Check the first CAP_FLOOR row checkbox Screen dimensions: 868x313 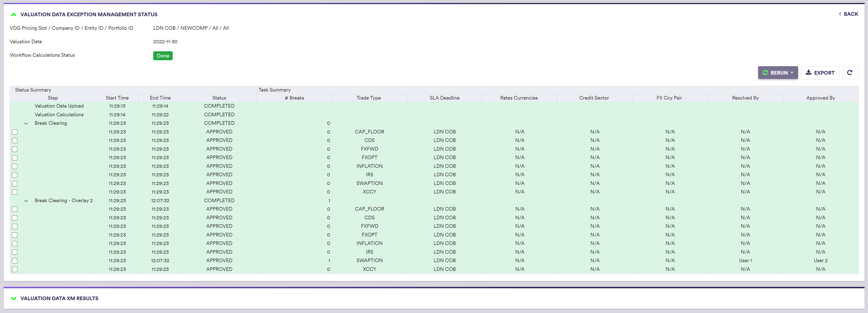15,132
